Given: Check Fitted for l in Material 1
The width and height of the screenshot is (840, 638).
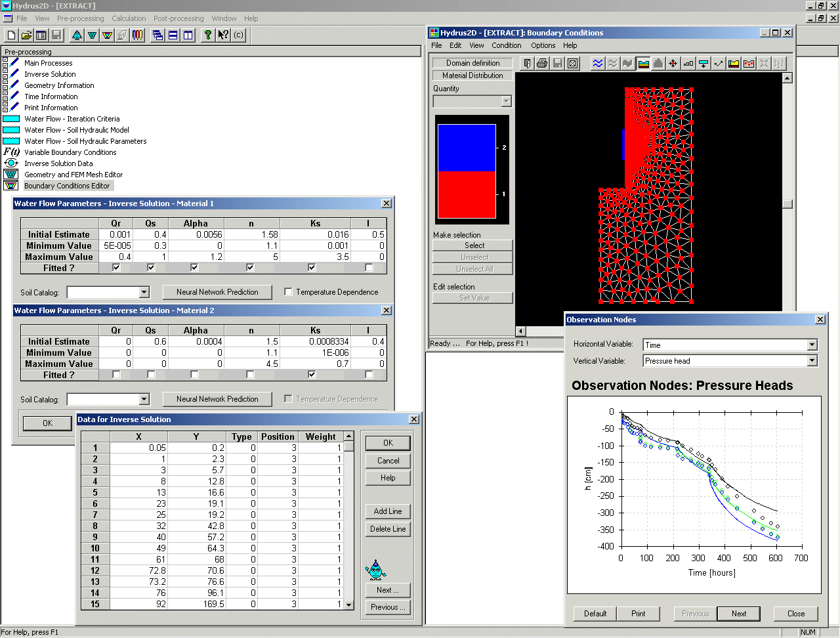Looking at the screenshot, I should pos(369,268).
